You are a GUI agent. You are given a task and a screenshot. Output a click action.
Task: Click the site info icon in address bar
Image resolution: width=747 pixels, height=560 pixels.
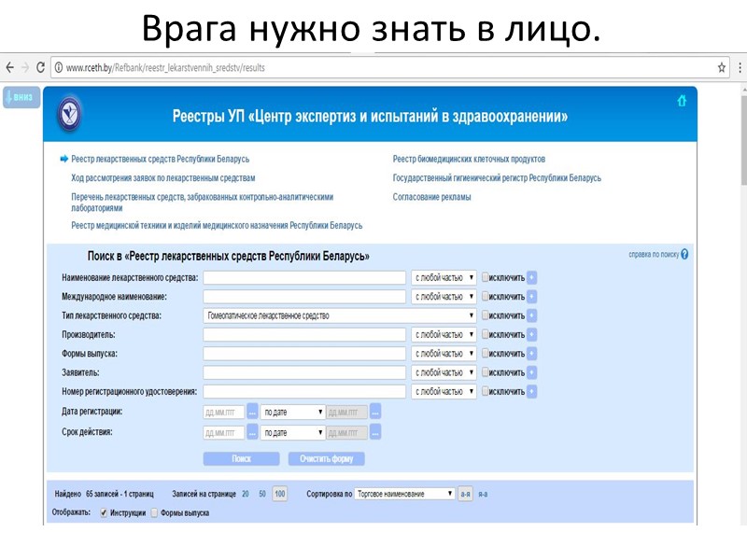pos(59,67)
